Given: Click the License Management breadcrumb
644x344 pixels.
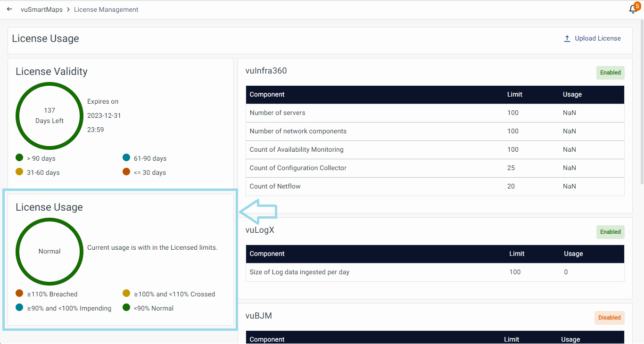Looking at the screenshot, I should [x=106, y=9].
